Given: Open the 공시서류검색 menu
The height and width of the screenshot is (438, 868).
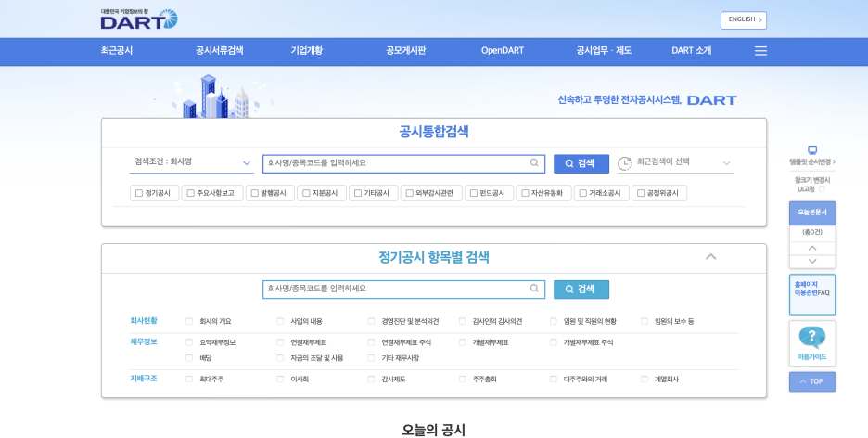Looking at the screenshot, I should tap(219, 50).
